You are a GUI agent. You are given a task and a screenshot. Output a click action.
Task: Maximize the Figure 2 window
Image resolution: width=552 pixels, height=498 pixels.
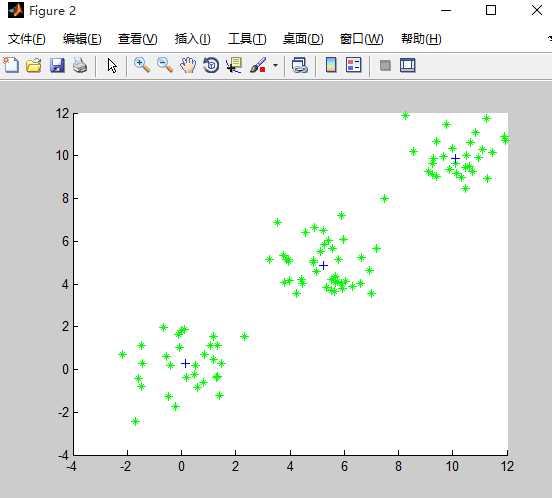tap(491, 10)
